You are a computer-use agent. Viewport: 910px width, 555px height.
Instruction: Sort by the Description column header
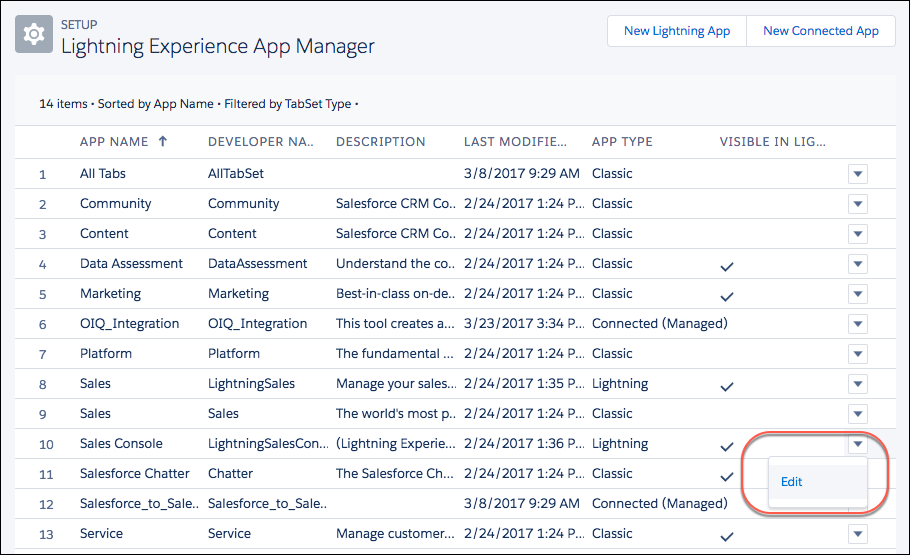point(381,142)
